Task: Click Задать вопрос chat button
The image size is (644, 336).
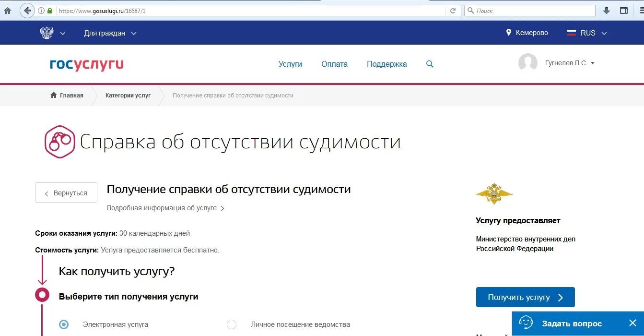Action: [572, 324]
